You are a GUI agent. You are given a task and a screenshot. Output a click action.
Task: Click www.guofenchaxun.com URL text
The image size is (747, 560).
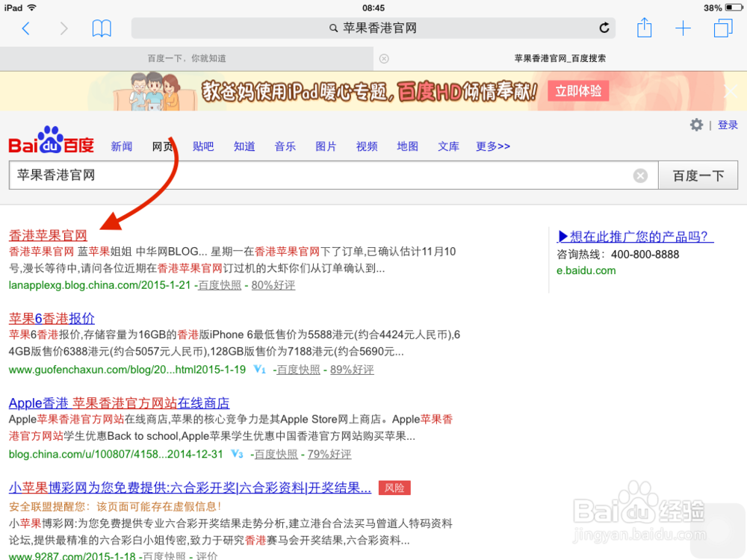(x=127, y=370)
